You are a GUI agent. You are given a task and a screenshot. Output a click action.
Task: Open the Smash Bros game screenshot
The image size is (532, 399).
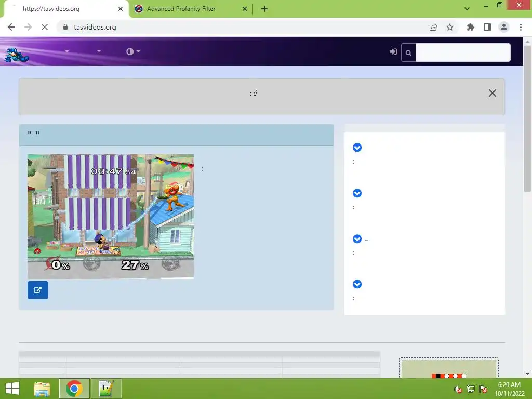click(x=111, y=217)
